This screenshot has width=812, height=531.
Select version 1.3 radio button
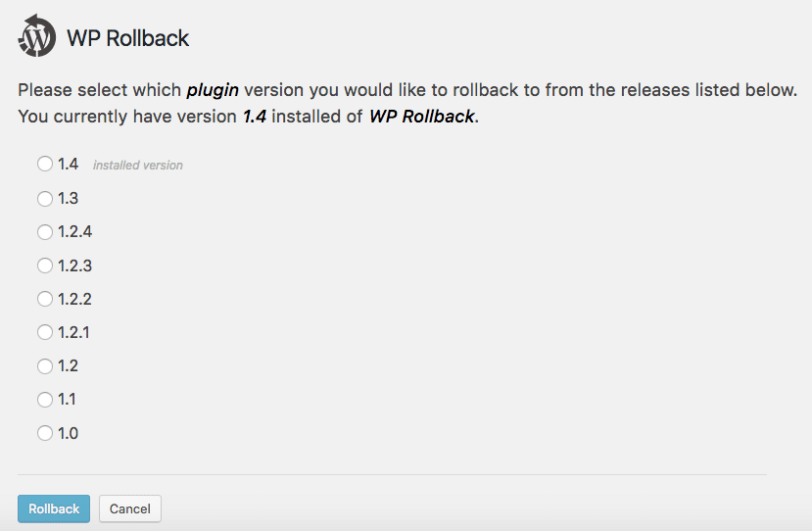[45, 199]
